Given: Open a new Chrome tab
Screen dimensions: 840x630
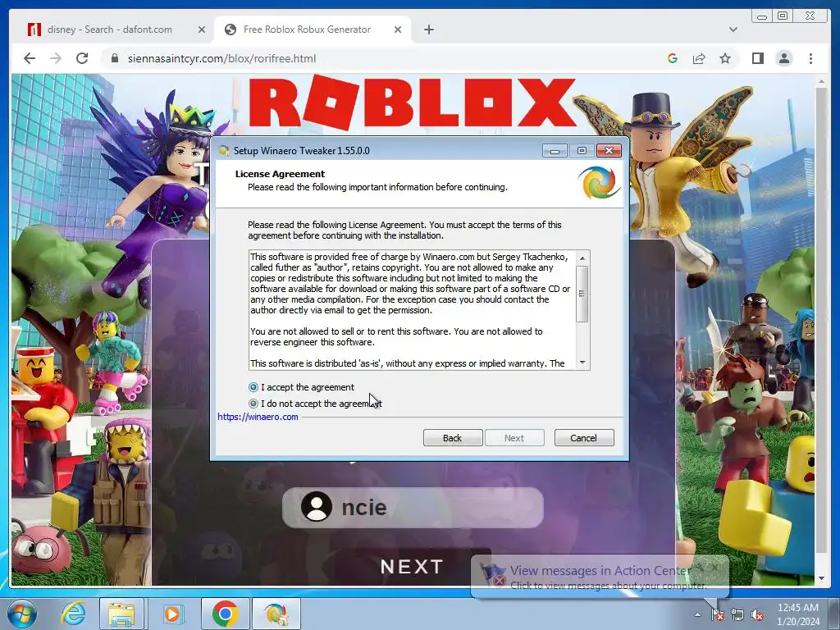Looking at the screenshot, I should (x=428, y=30).
